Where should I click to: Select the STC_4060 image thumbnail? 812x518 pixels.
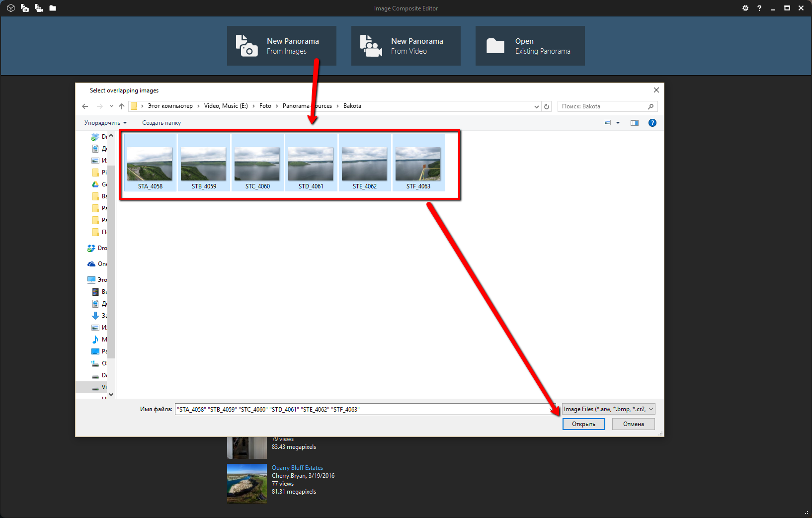[257, 163]
